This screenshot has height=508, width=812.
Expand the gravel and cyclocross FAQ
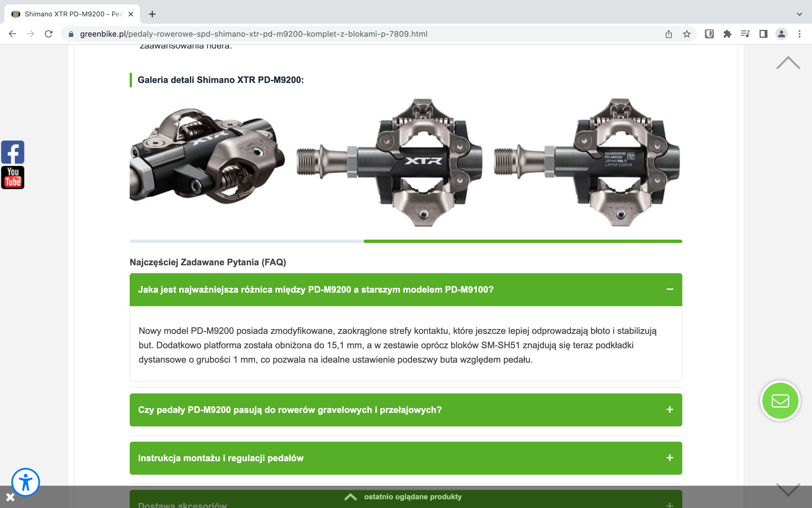click(x=406, y=410)
